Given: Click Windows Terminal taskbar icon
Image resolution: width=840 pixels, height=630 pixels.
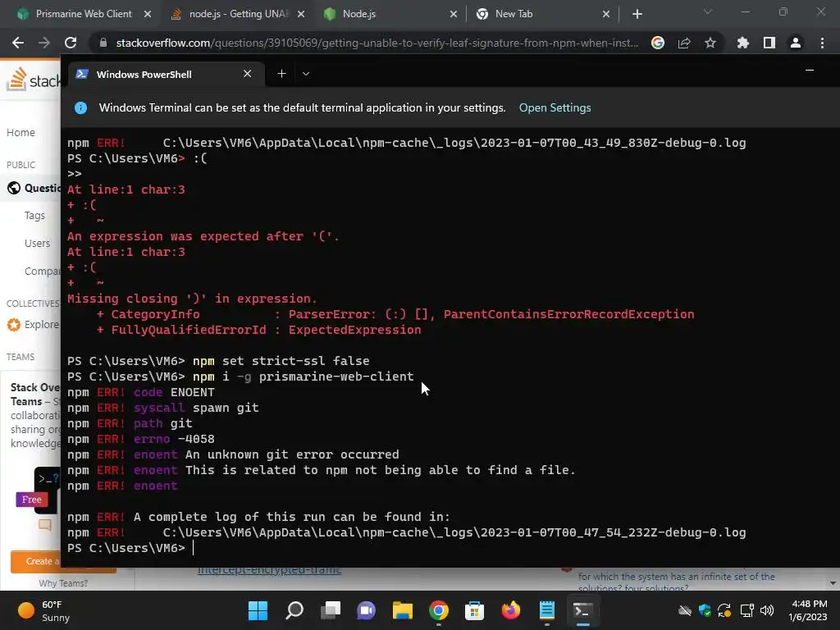Looking at the screenshot, I should [x=583, y=610].
